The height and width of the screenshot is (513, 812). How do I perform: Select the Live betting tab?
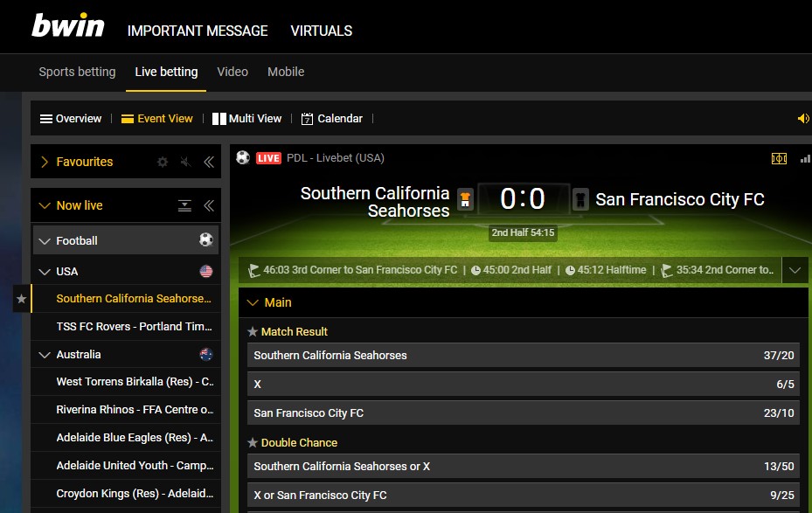[166, 72]
